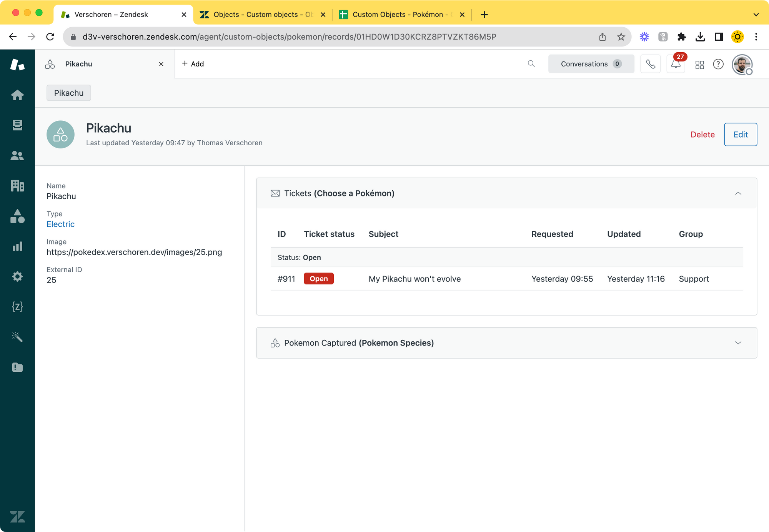Open the Chrome tab list chevron
The height and width of the screenshot is (532, 769).
756,15
